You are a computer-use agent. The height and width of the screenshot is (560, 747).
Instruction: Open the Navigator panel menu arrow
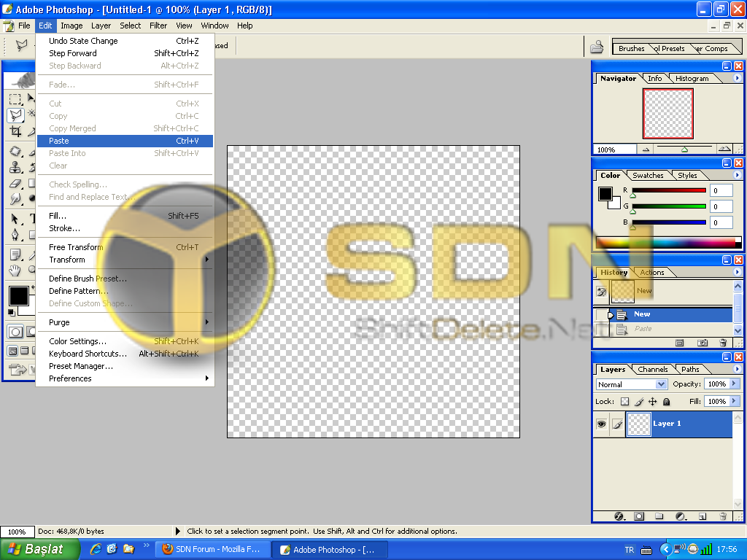tap(738, 77)
